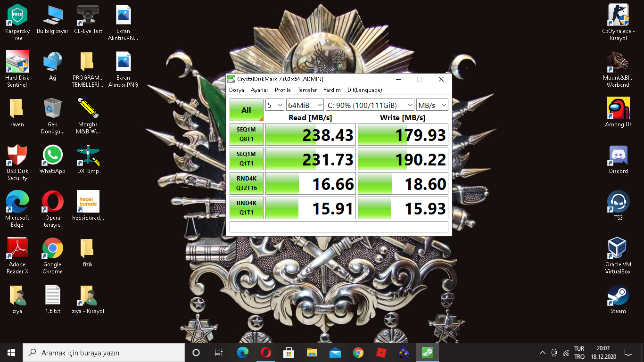This screenshot has width=644, height=362.
Task: Open the Ağ network icon
Action: point(52,66)
